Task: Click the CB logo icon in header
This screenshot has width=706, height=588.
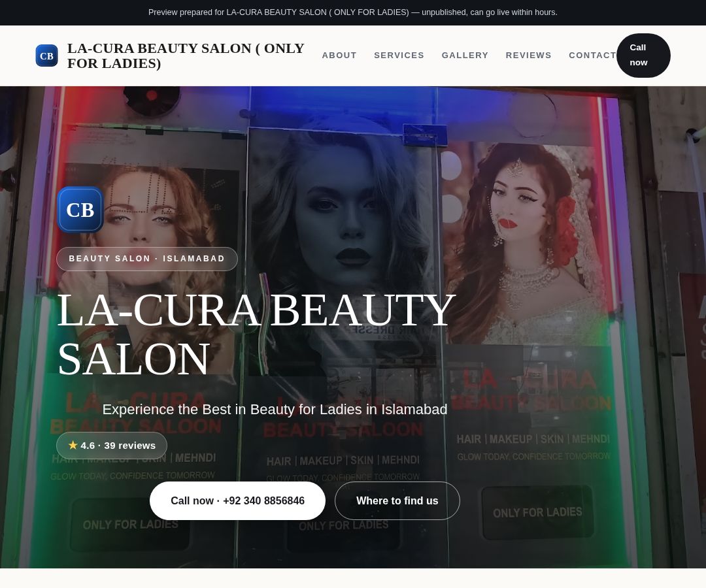Action: [x=47, y=56]
